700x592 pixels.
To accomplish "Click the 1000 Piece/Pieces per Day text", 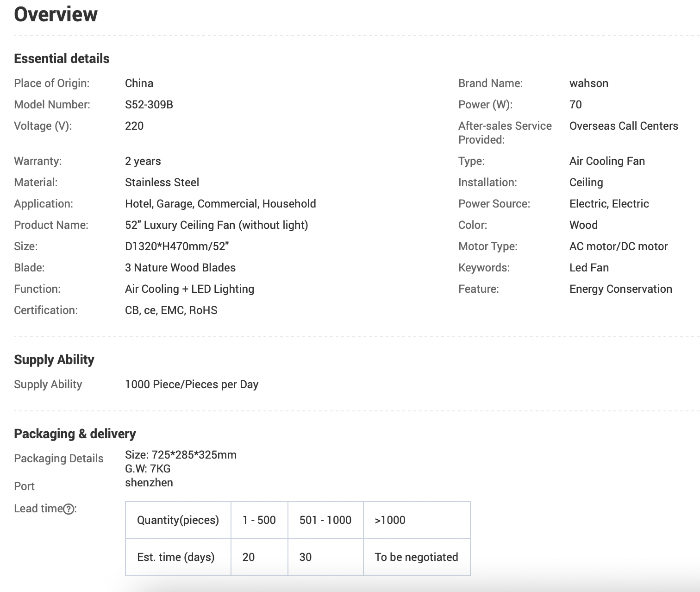I will click(191, 384).
